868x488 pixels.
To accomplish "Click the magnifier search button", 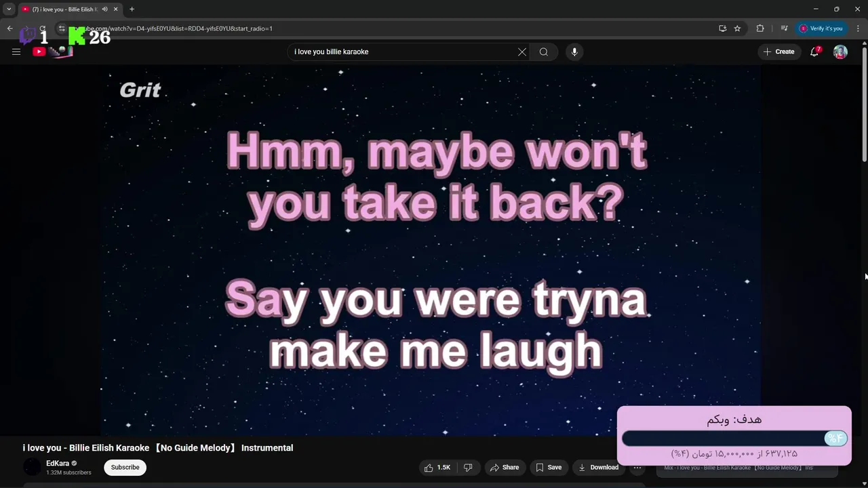I will (544, 52).
